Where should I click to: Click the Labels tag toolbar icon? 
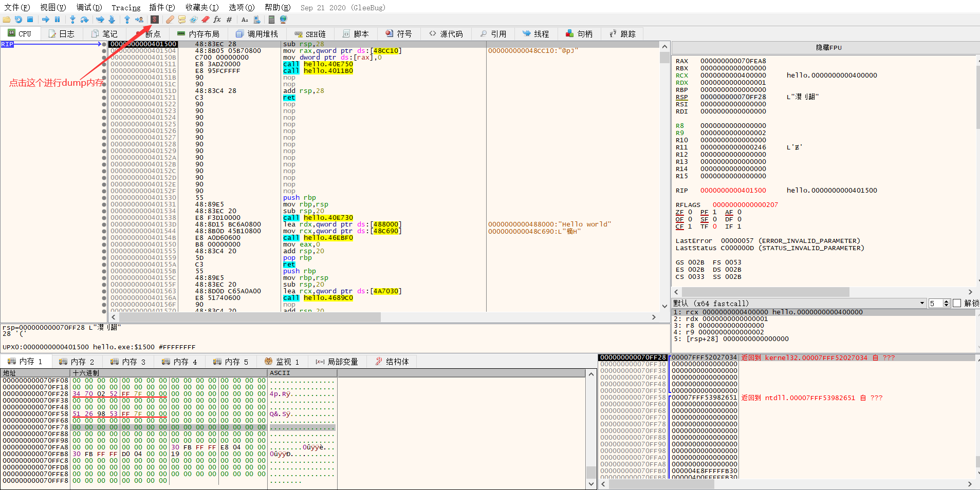(x=194, y=20)
